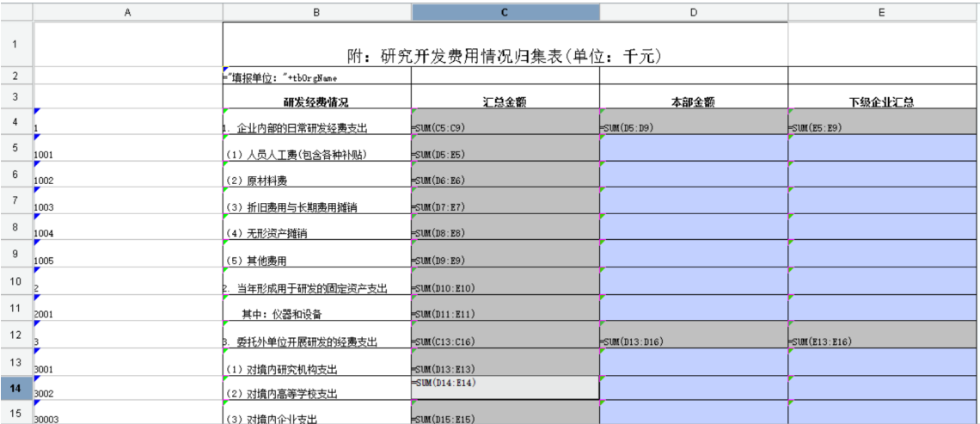Click the 本部金额 header cell
Viewport: 980px width, 424px height.
[694, 96]
